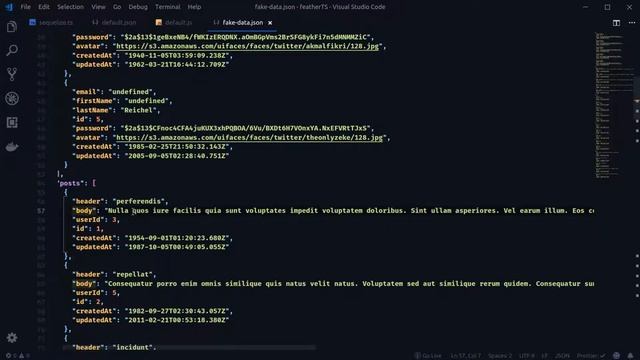Follow the theonlyzeke avatar URL link
Viewport: 640px width, 360px height.
[x=249, y=138]
